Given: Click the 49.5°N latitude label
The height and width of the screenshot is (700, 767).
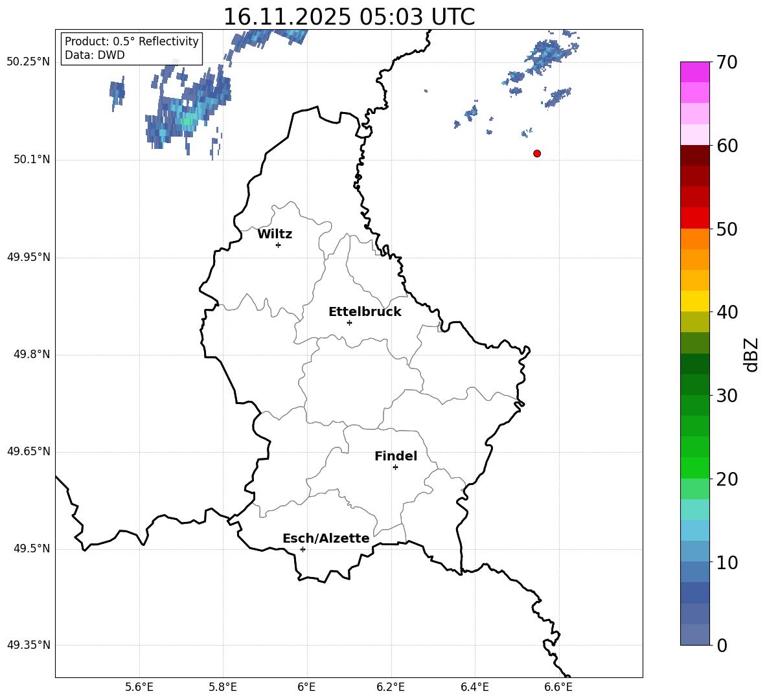Looking at the screenshot, I should [32, 548].
